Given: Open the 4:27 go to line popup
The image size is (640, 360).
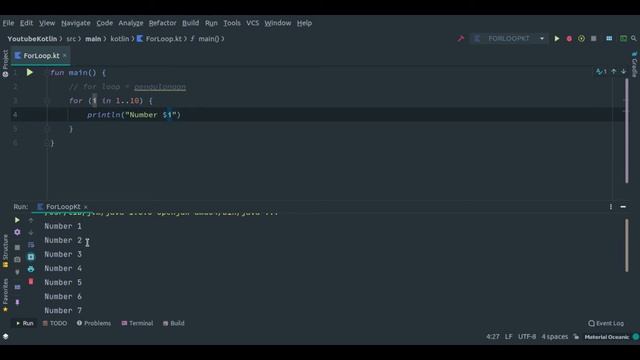Looking at the screenshot, I should 493,337.
